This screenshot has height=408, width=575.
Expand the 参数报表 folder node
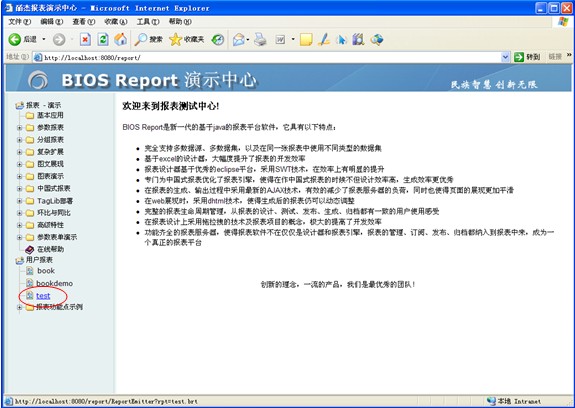(19, 128)
